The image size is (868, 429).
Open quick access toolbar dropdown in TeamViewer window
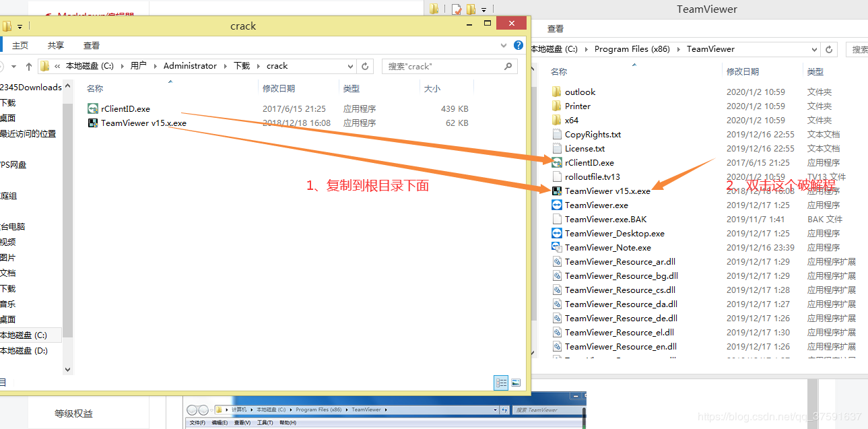click(483, 10)
